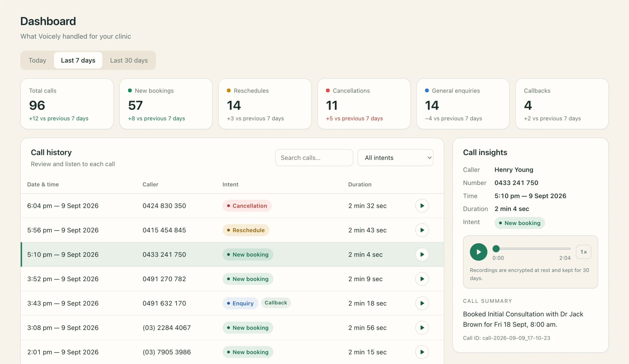This screenshot has width=629, height=364.
Task: Play the 3:43 pm Enquiry call recording
Action: (422, 303)
